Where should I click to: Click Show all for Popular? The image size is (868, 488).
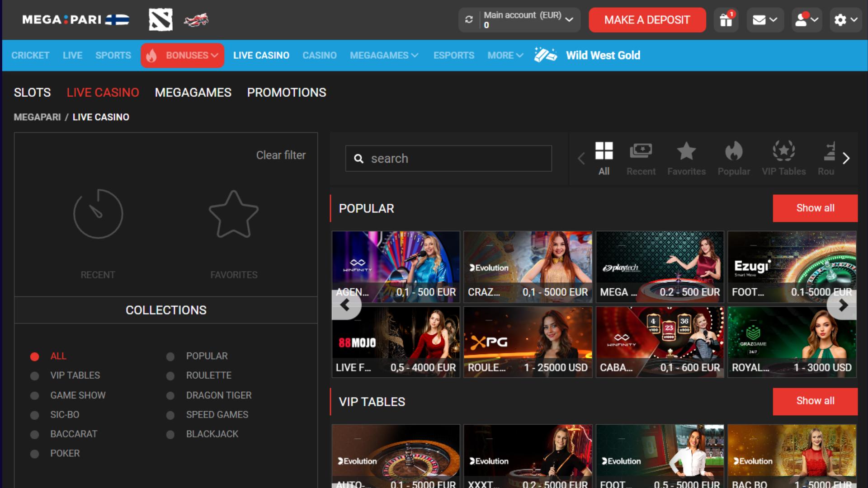pyautogui.click(x=815, y=208)
